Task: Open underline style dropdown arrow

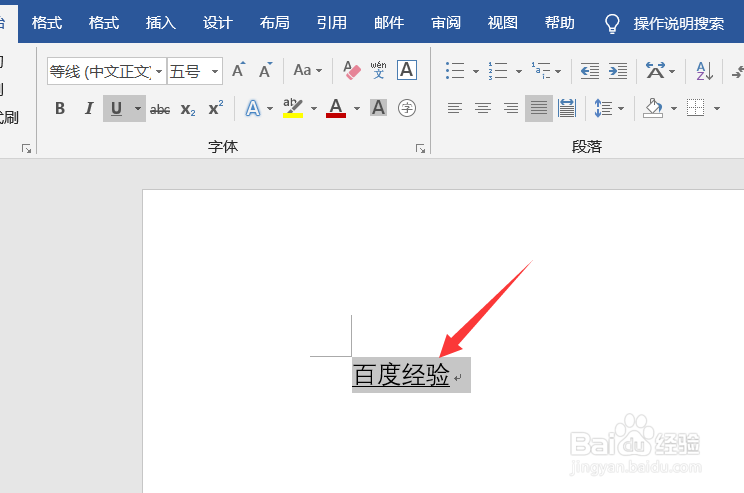Action: coord(138,109)
